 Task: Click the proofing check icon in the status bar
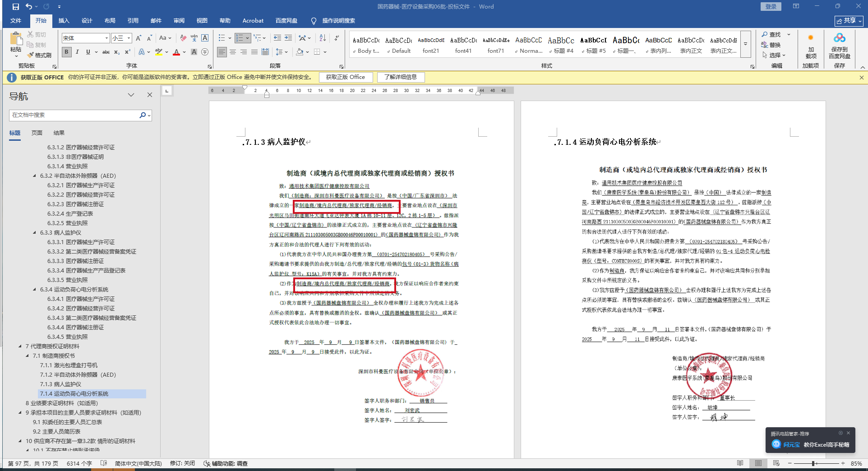click(104, 463)
